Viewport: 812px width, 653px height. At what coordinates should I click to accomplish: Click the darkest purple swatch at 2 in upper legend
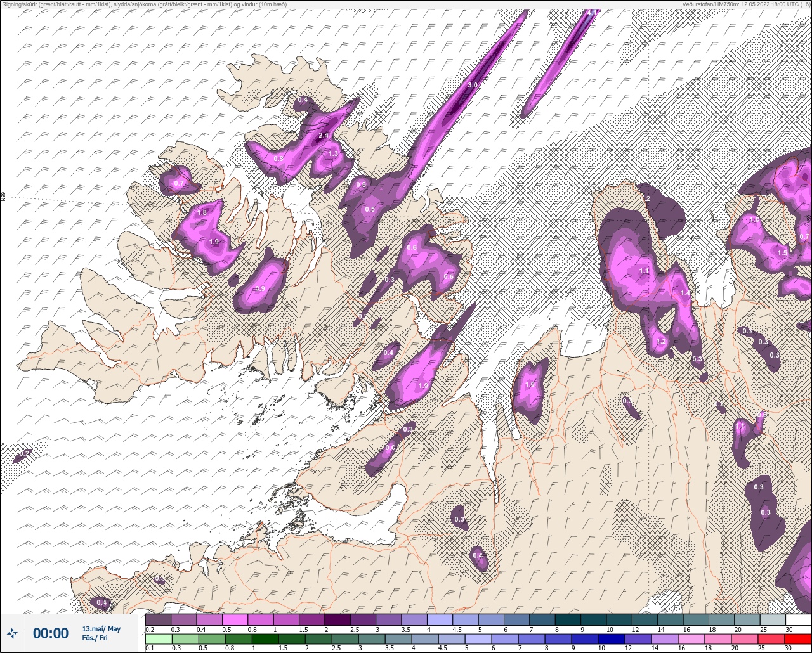point(337,620)
